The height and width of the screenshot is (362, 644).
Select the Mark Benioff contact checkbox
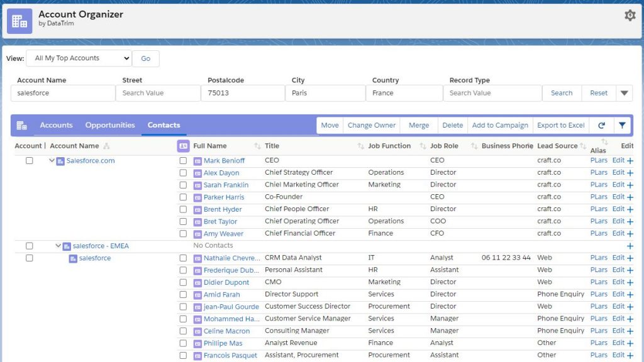[x=183, y=161]
